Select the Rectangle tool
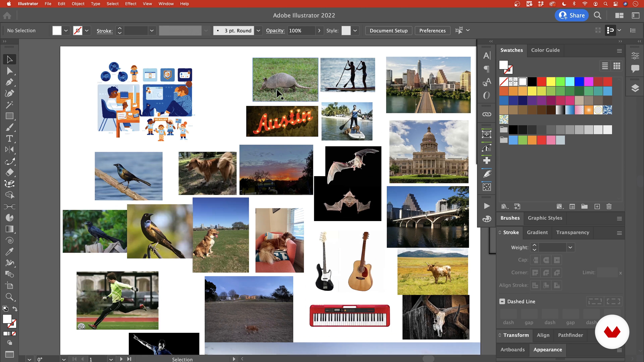Image resolution: width=644 pixels, height=362 pixels. point(10,116)
